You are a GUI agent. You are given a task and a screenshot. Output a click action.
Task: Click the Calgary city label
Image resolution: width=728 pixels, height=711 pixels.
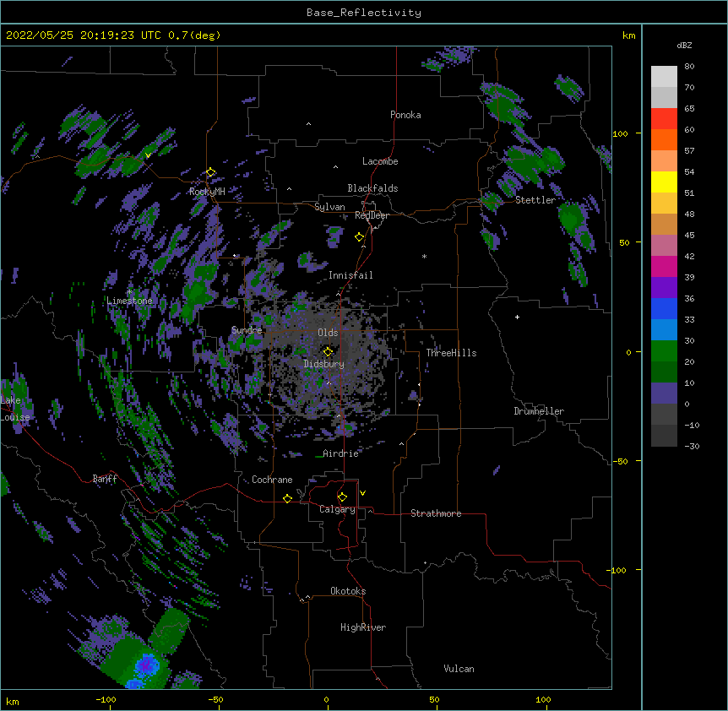337,509
